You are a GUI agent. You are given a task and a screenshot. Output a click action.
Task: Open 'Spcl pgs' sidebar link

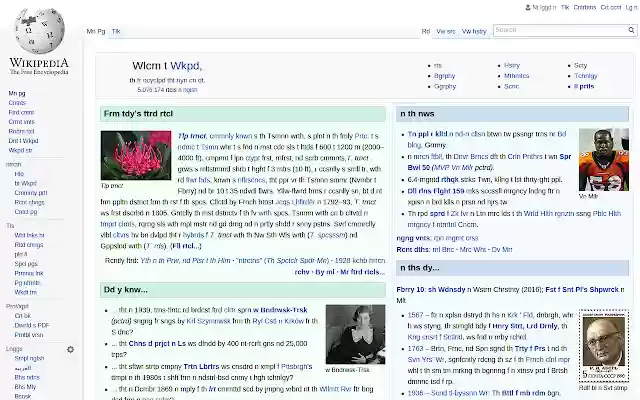click(26, 264)
